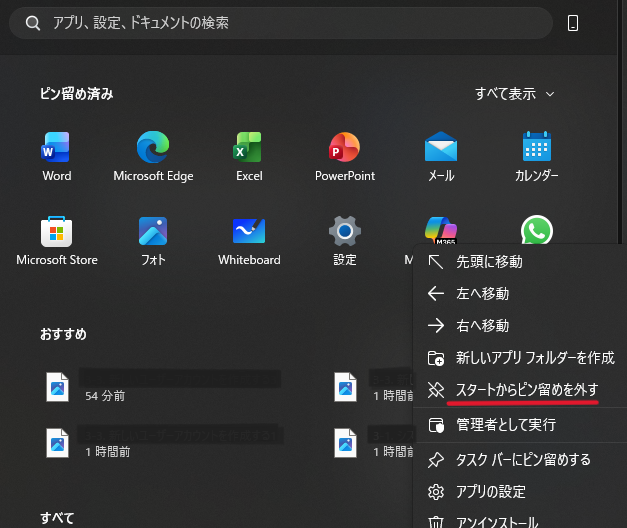Launch Microsoft Edge from pinned apps
The image size is (627, 528).
[153, 156]
